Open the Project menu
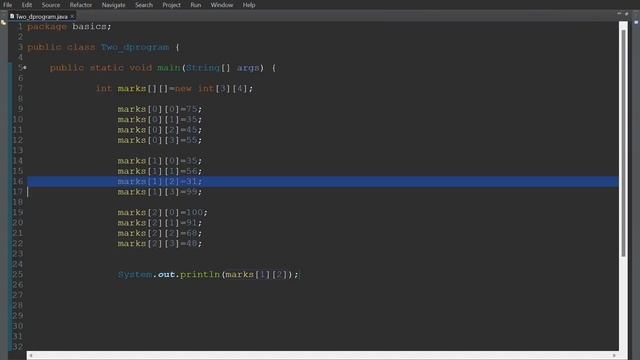This screenshot has width=640, height=360. pos(171,5)
